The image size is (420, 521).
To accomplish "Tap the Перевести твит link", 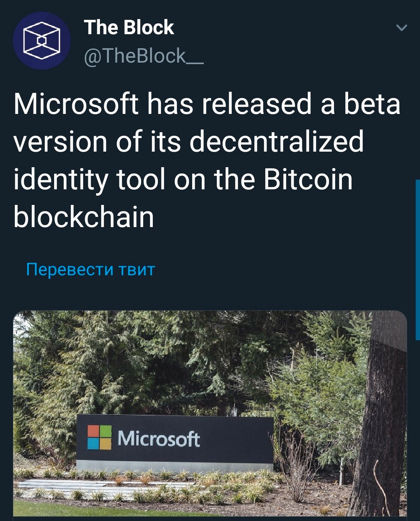I will [x=91, y=269].
